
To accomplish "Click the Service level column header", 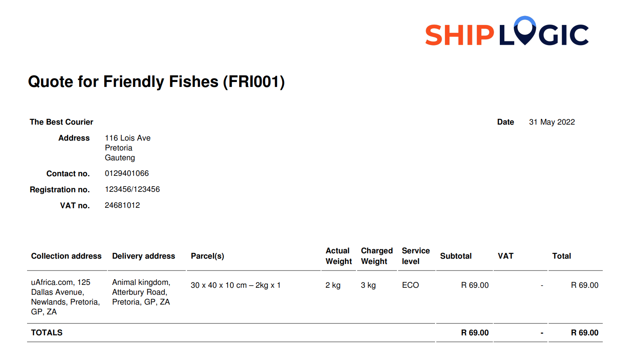I will [416, 256].
